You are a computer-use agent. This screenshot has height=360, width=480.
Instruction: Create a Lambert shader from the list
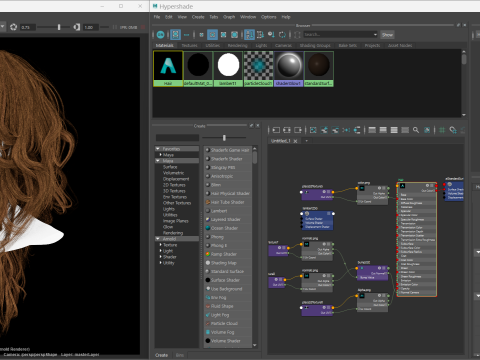(x=228, y=211)
